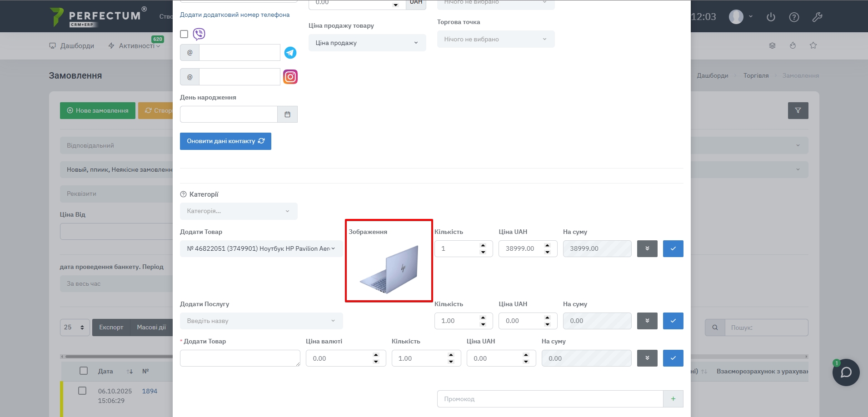The image size is (868, 417).
Task: Click the filter funnel icon
Action: coord(798,110)
